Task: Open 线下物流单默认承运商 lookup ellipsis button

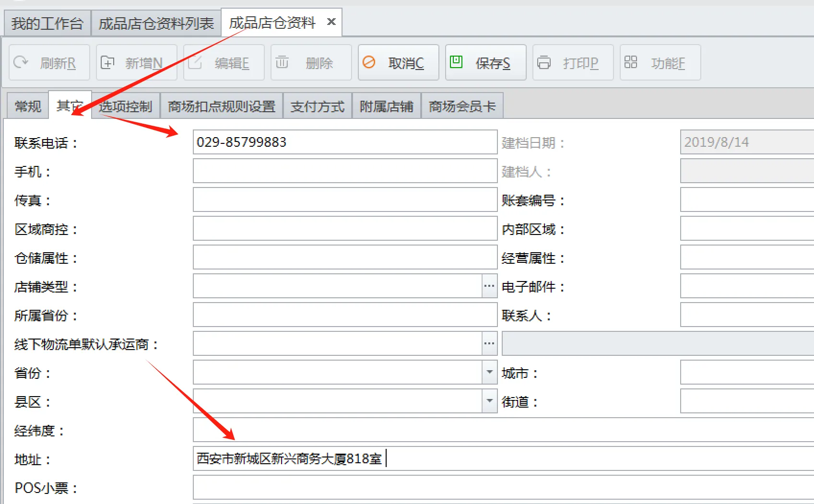Action: [489, 344]
